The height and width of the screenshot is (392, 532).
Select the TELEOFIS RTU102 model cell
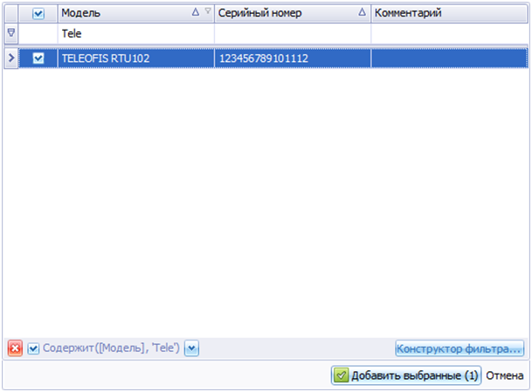(x=136, y=58)
